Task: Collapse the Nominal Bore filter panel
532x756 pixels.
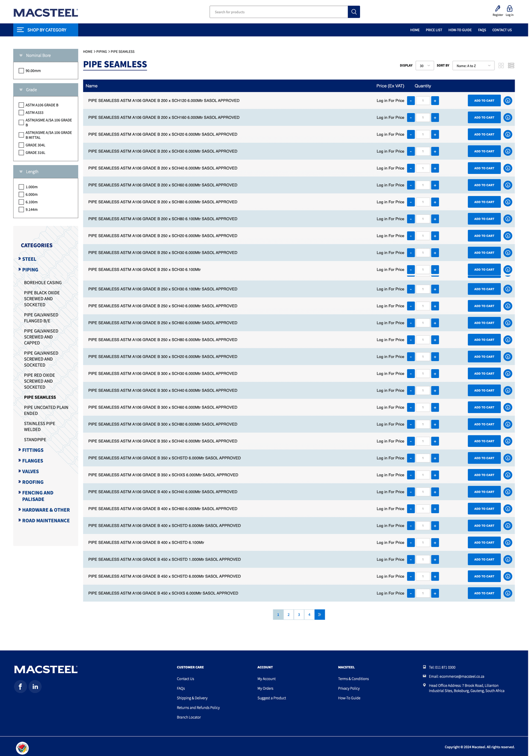Action: click(46, 55)
